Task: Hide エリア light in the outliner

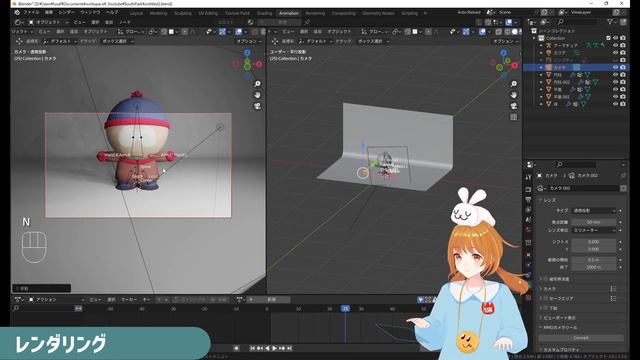Action: click(x=616, y=53)
